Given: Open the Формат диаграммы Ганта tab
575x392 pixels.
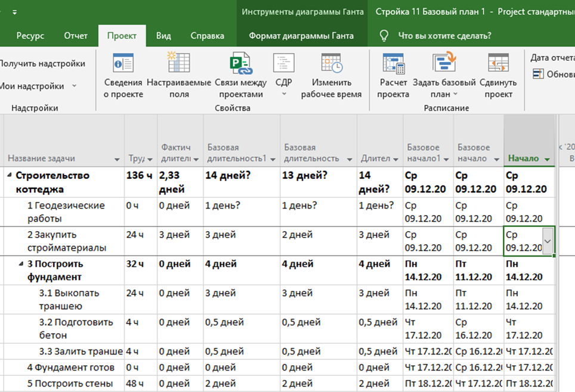Looking at the screenshot, I should 301,36.
